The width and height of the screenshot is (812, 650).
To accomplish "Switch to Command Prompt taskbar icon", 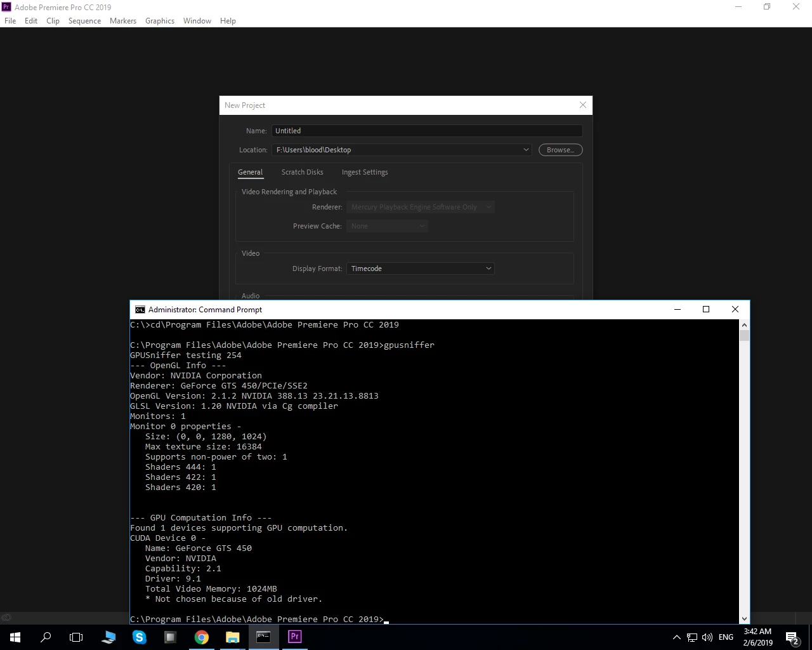I will tap(263, 637).
